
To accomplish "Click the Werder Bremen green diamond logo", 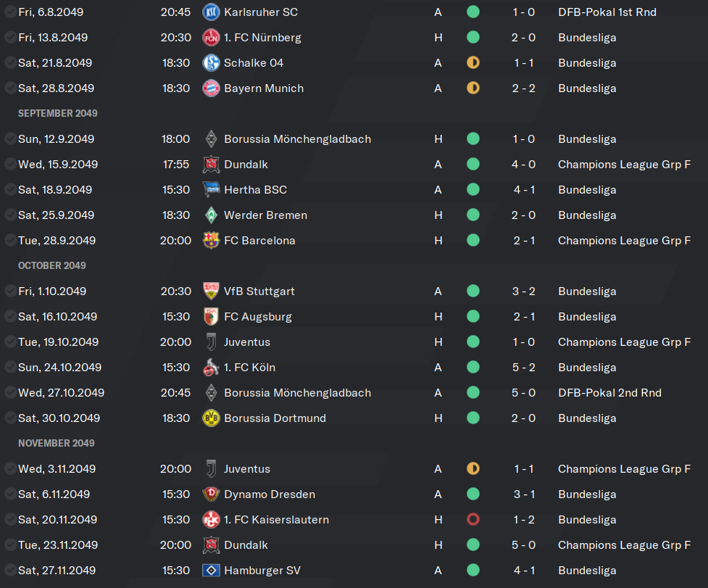I will tap(211, 215).
